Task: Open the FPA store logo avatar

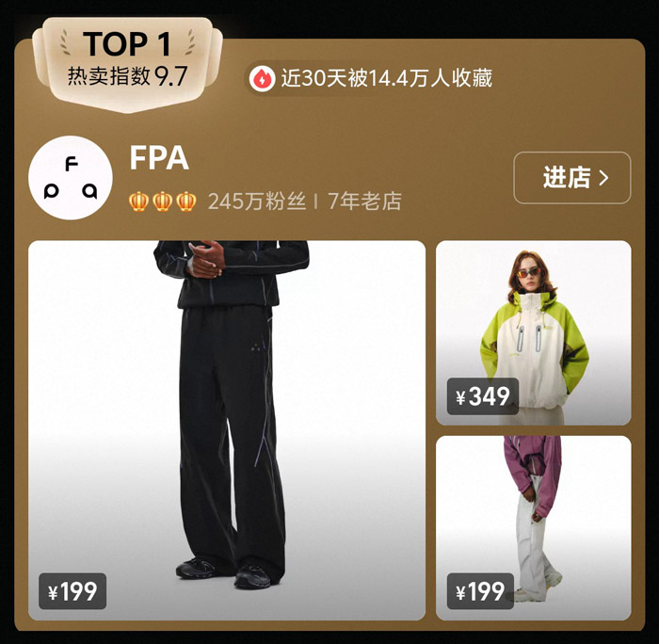Action: 71,178
